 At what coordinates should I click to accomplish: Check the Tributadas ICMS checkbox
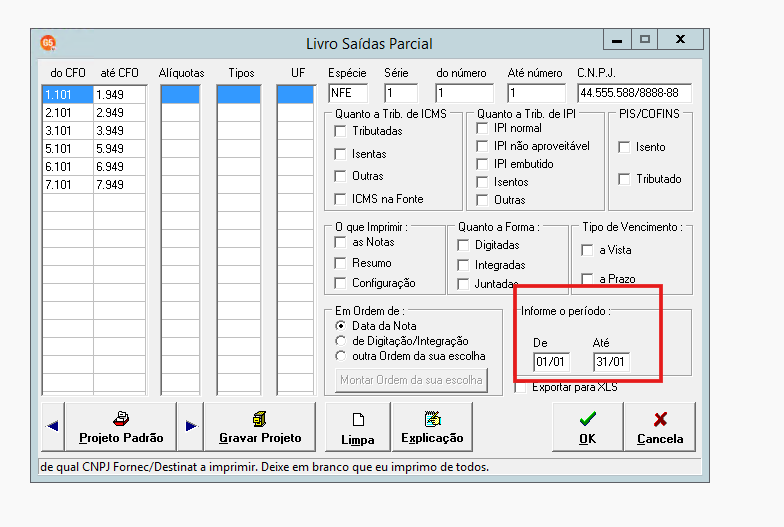tap(340, 131)
